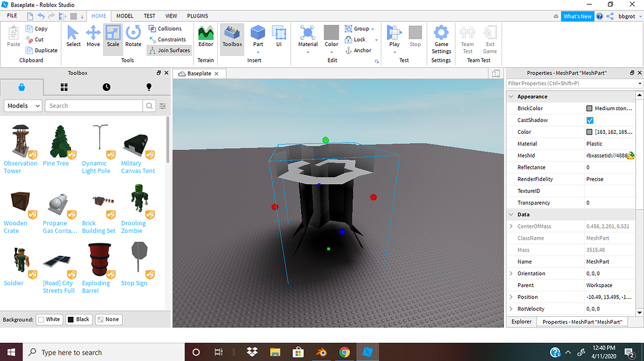Set toolbox background to None
This screenshot has height=361, width=644.
click(108, 319)
